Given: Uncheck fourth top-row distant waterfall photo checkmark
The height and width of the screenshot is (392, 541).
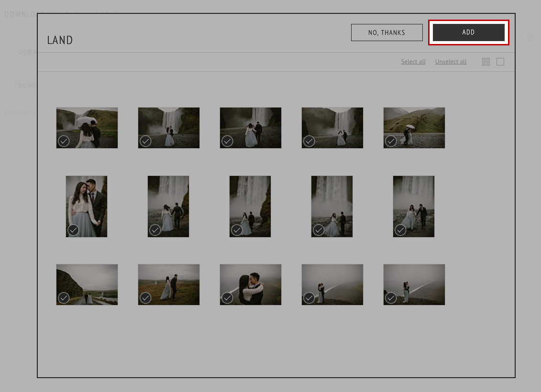Looking at the screenshot, I should (309, 141).
